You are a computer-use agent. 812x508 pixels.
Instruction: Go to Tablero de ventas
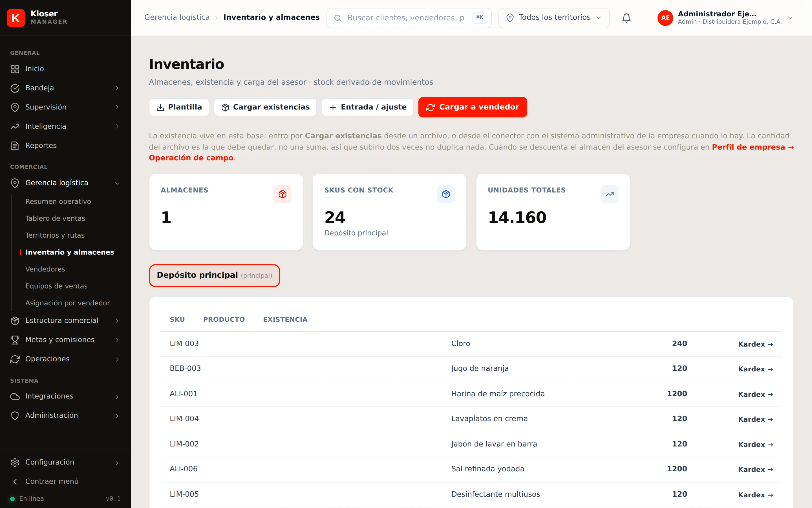pyautogui.click(x=55, y=218)
